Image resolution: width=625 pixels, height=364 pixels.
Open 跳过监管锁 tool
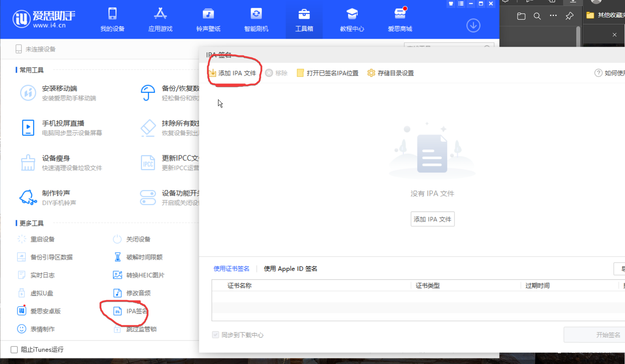pyautogui.click(x=135, y=329)
